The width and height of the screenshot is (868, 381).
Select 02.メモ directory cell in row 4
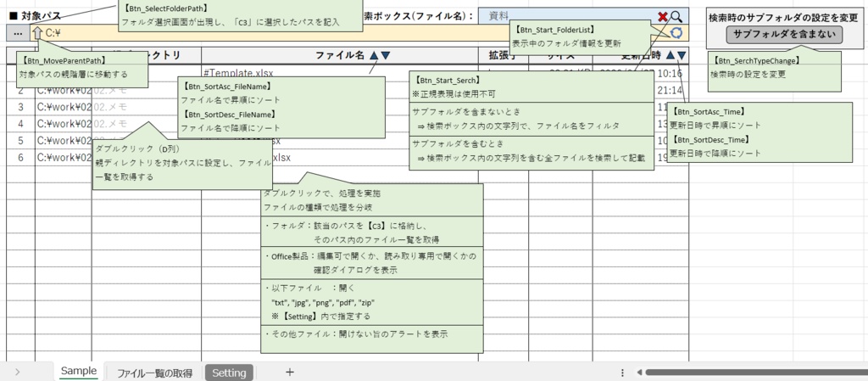[147, 124]
